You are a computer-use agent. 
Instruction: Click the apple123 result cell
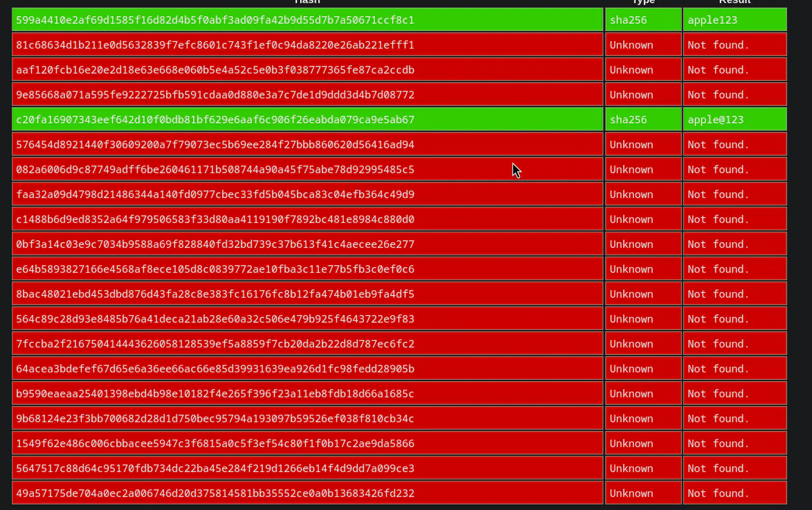point(735,19)
